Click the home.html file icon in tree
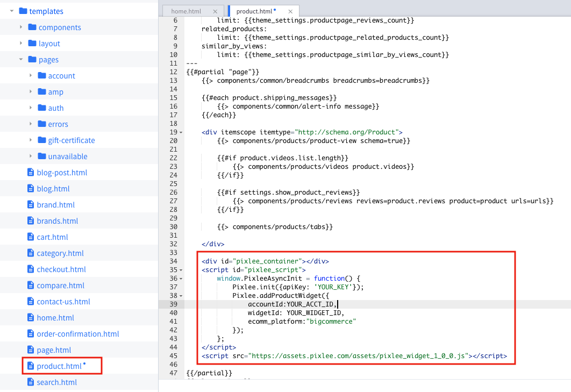Image resolution: width=571 pixels, height=392 pixels. pos(31,317)
